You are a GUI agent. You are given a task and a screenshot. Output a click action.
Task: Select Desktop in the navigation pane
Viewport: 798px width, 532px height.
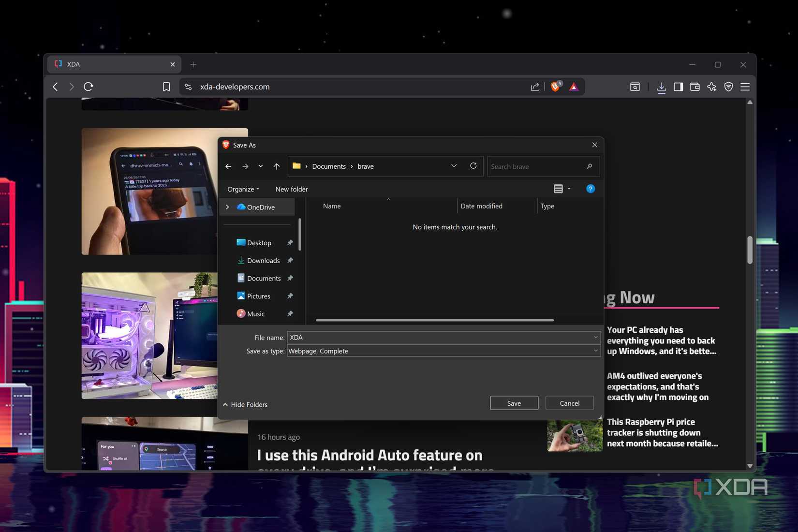pyautogui.click(x=259, y=243)
